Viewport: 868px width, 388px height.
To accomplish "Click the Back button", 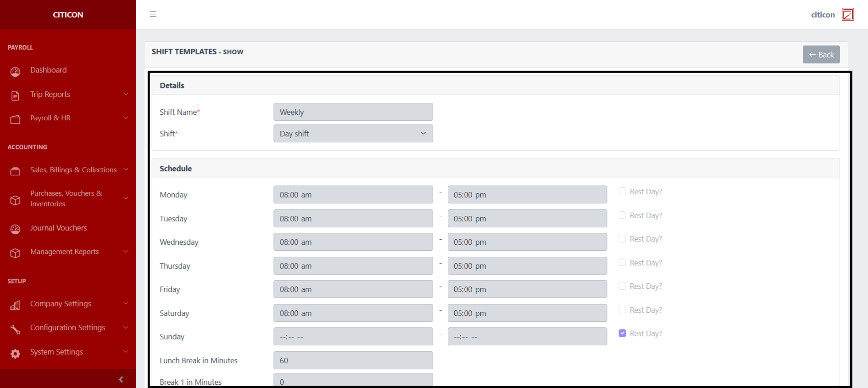I will [x=821, y=55].
